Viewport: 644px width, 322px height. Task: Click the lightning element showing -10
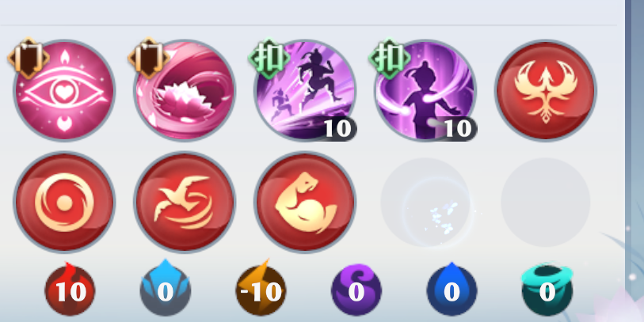(x=261, y=289)
